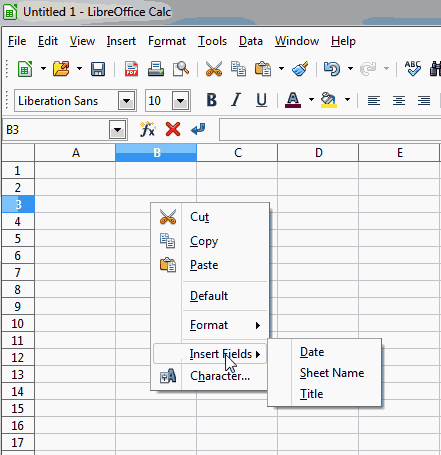Viewport: 441px width, 455px height.
Task: Apply yellow background color bucket
Action: (329, 100)
